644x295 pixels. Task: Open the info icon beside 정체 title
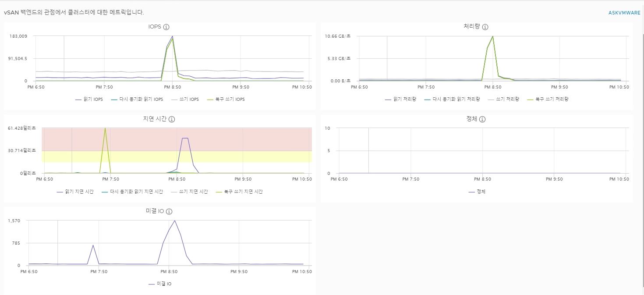coord(482,119)
